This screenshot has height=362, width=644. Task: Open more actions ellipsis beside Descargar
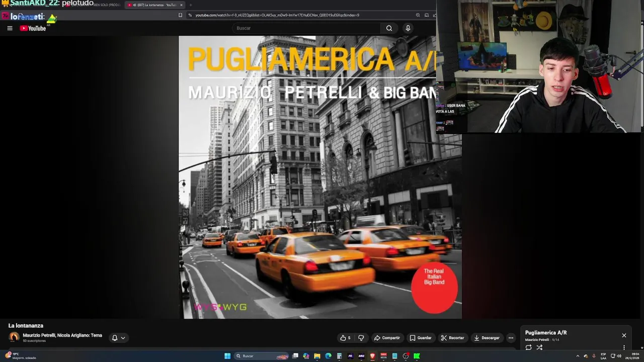click(511, 338)
